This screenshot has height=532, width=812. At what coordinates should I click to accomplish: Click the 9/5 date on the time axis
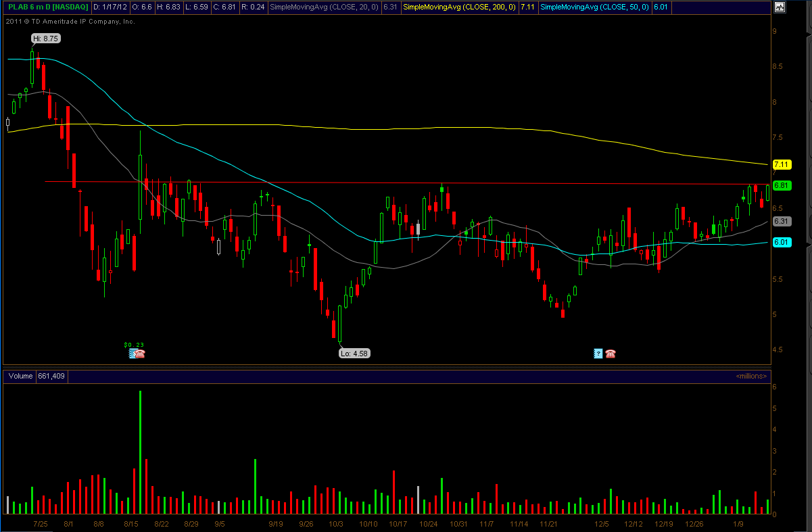[x=220, y=524]
